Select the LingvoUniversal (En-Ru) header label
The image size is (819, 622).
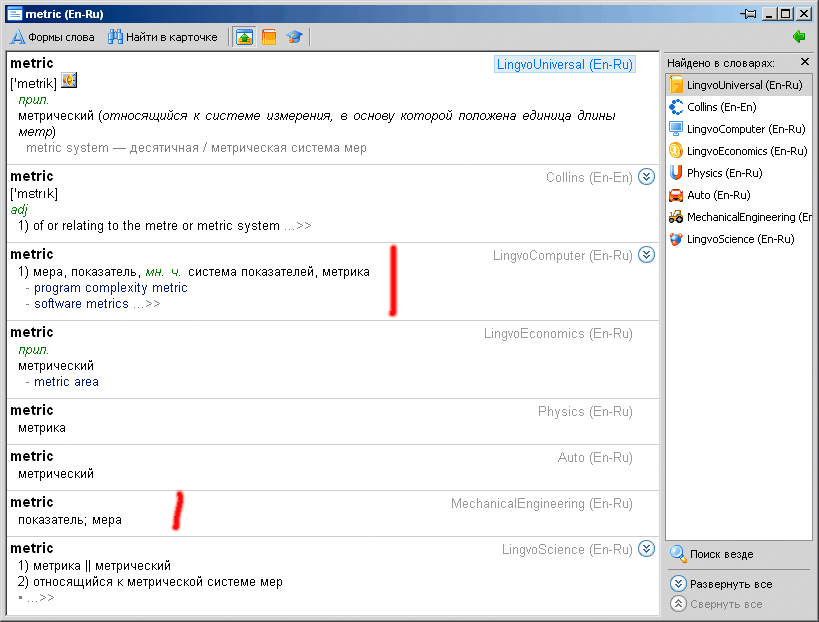tap(565, 64)
